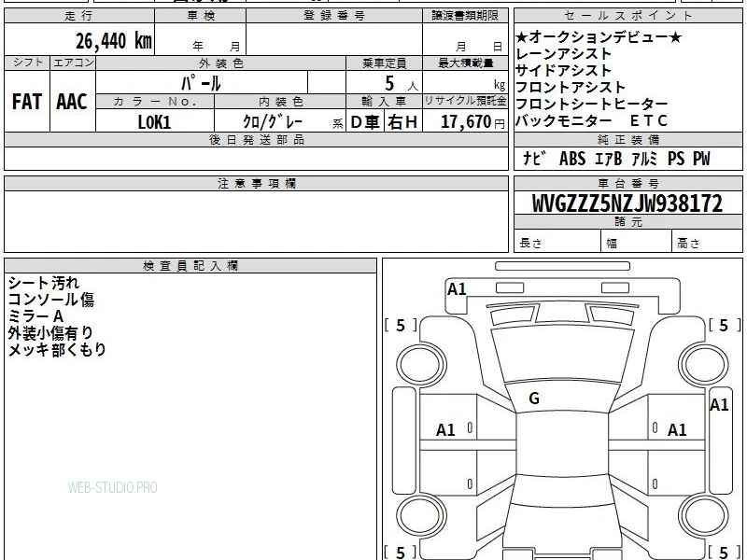Click the mileage value 26,440 km
This screenshot has width=747, height=560.
(114, 41)
